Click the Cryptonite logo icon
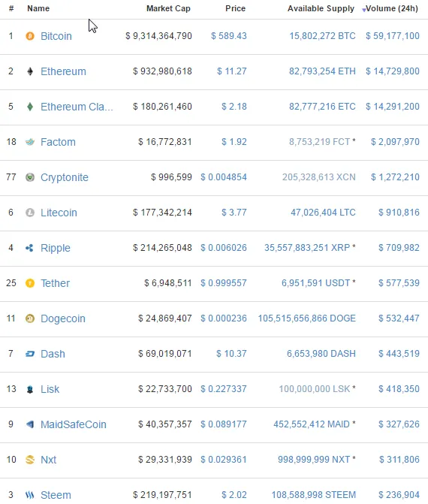Viewport: 428px width, 504px height. [30, 177]
